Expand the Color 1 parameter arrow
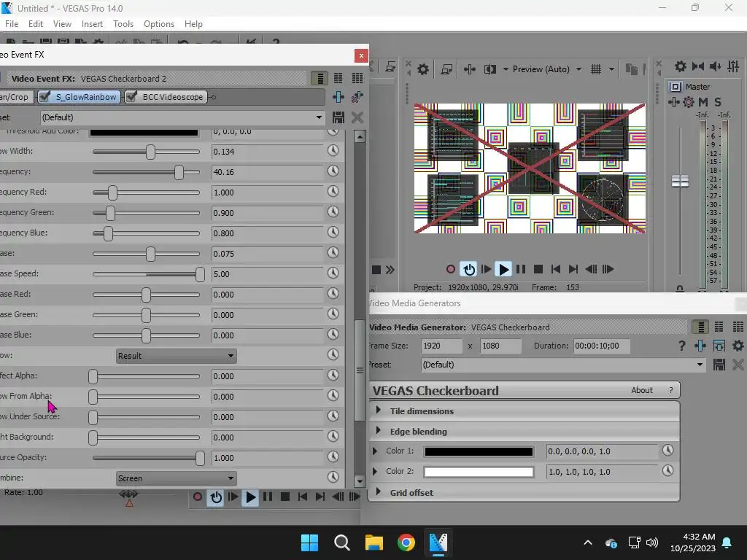This screenshot has height=560, width=747. (x=374, y=451)
